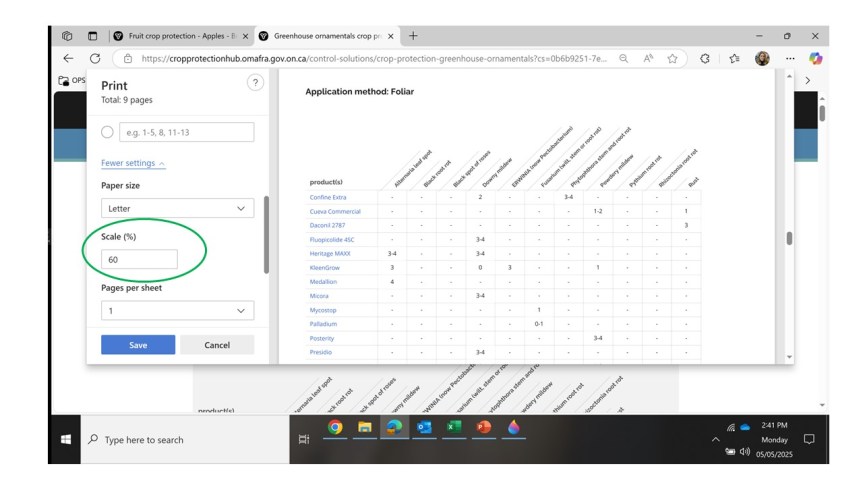
Task: Switch to the Fruit crop protection - Apples tab
Action: click(182, 36)
